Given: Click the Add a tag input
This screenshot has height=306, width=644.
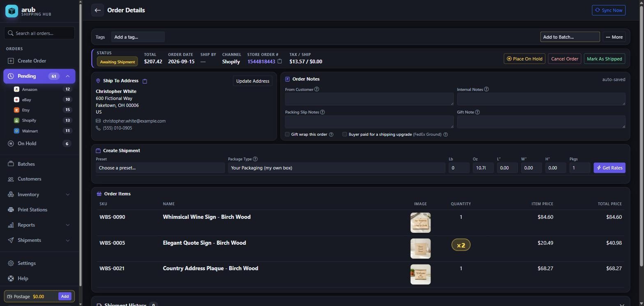Looking at the screenshot, I should (x=138, y=37).
